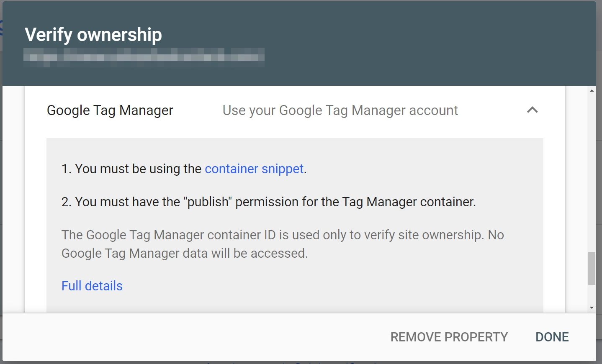Click the scrollbar up arrow
Screen dimensions: 602x364
pos(592,90)
